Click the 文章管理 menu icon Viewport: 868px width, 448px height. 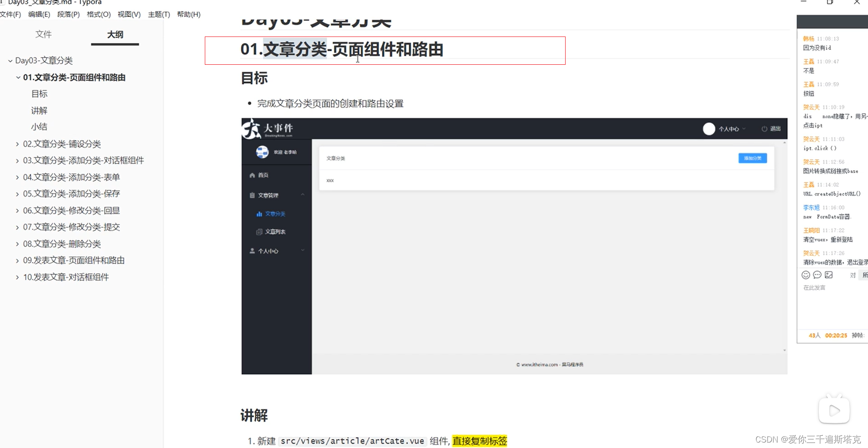[x=252, y=195]
